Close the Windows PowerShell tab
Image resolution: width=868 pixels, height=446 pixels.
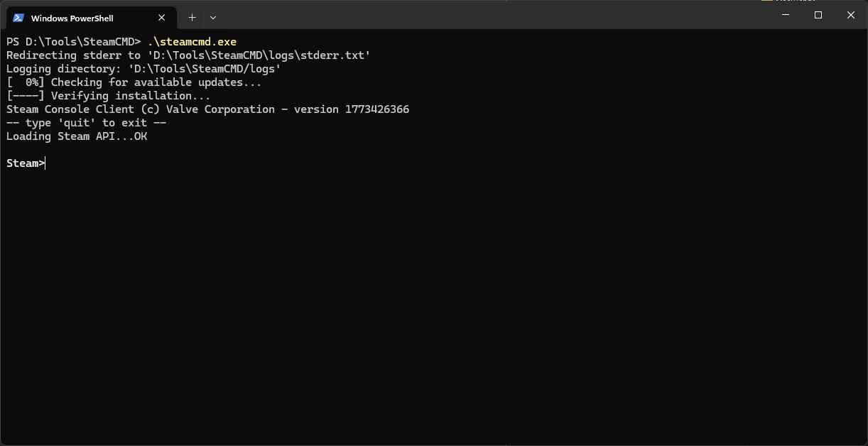click(161, 17)
